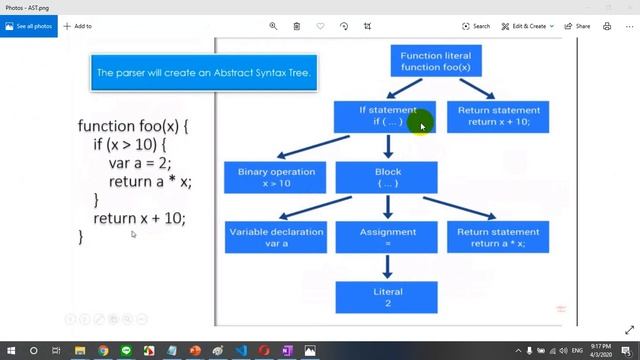Image resolution: width=640 pixels, height=360 pixels.
Task: Show hidden system tray icons
Action: coord(518,351)
